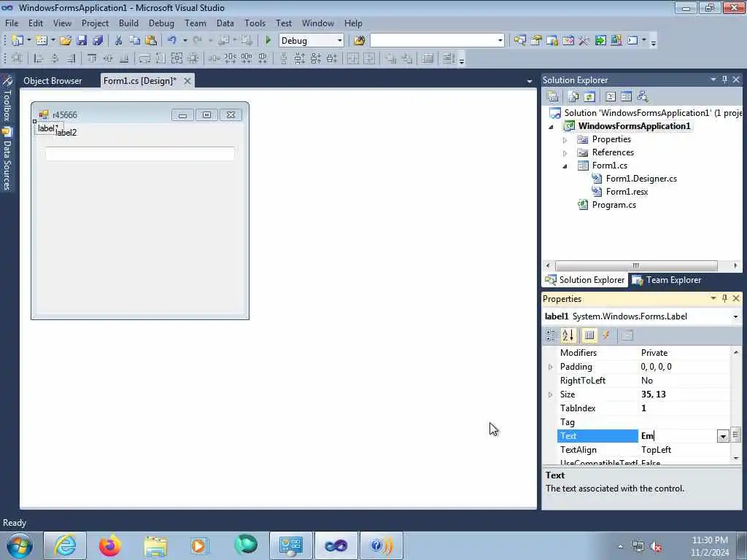Viewport: 747px width, 560px height.
Task: Open the label1 object selector dropdown
Action: pyautogui.click(x=735, y=316)
